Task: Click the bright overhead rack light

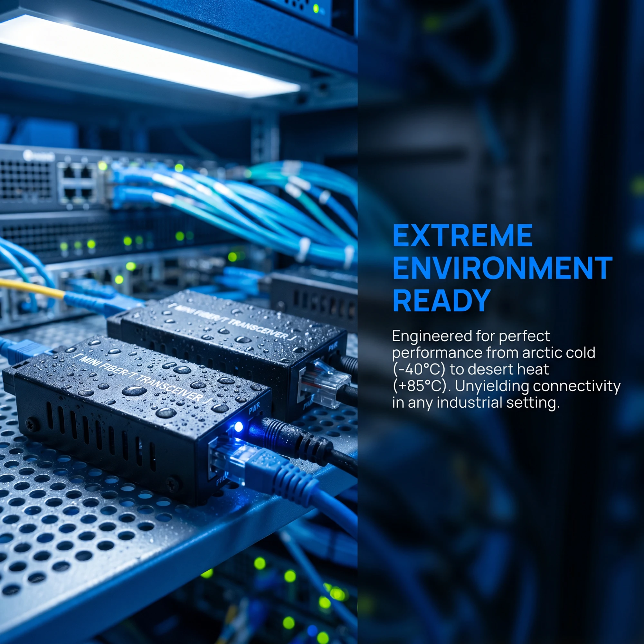Action: click(147, 57)
